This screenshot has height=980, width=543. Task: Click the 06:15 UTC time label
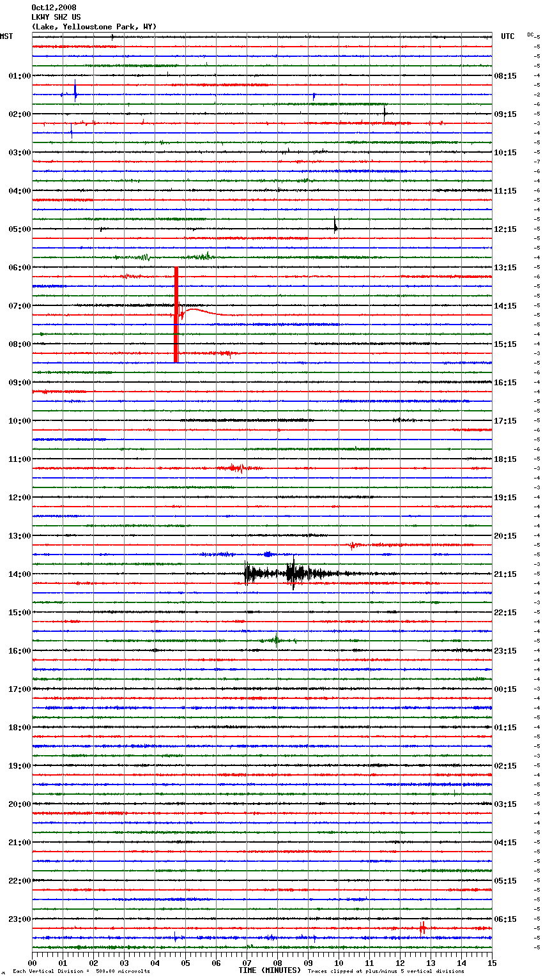505,919
